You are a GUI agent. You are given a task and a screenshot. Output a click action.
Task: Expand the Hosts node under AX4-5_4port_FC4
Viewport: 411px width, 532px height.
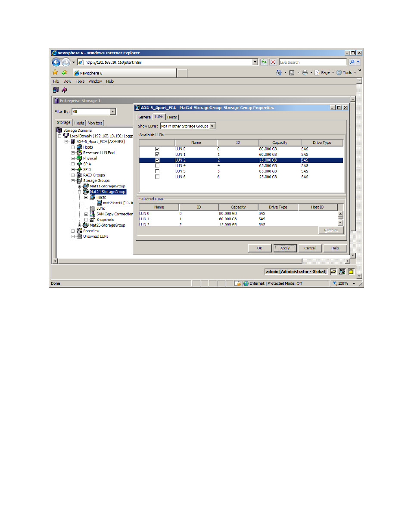point(73,147)
